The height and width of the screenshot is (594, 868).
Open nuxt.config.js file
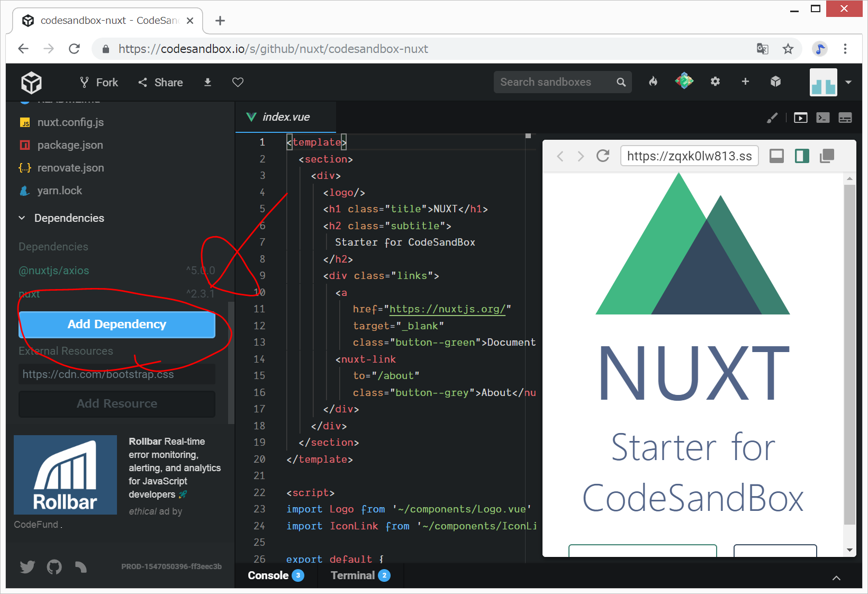pos(70,122)
